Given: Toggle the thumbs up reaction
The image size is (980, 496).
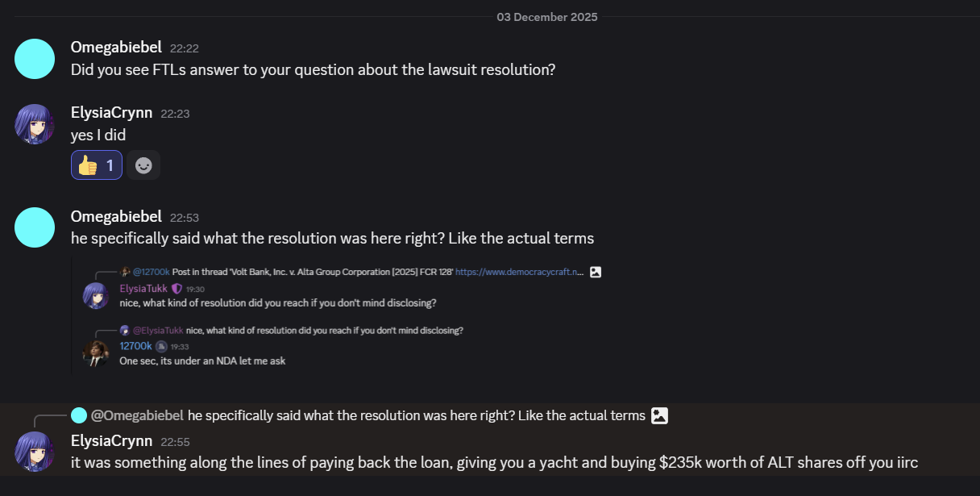Looking at the screenshot, I should pyautogui.click(x=97, y=165).
